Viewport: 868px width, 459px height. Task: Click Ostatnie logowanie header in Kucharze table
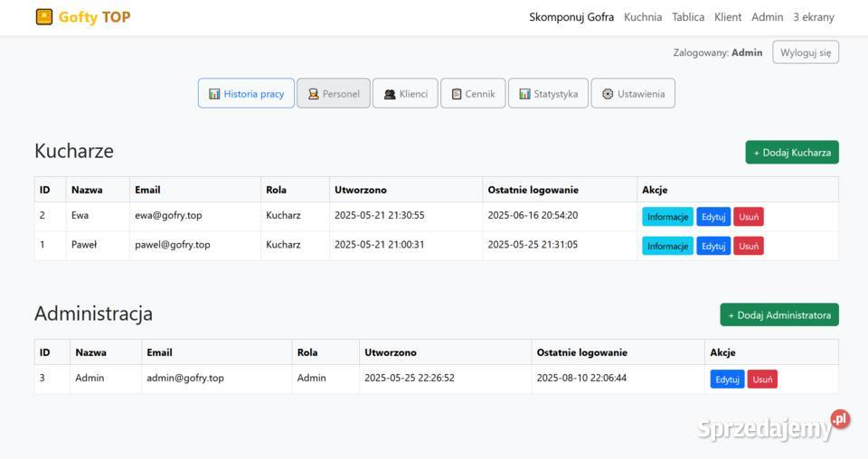click(x=533, y=191)
